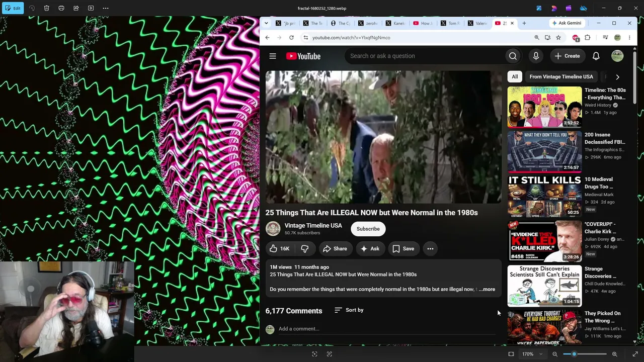Go back in Chrome browser
Viewport: 644px width, 362px height.
267,38
